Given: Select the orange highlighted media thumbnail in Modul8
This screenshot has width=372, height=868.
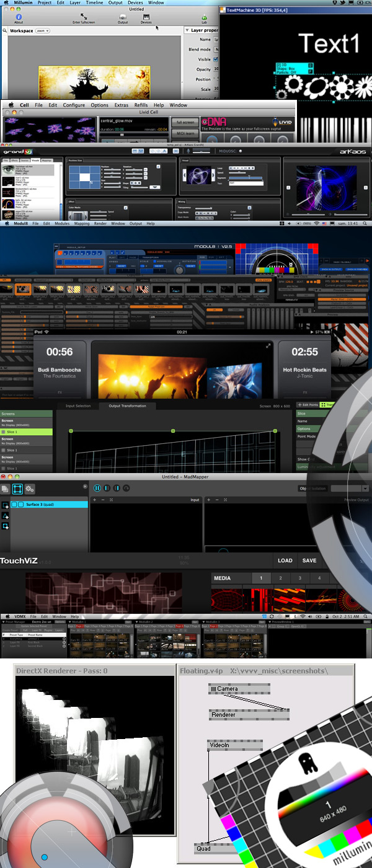Looking at the screenshot, I should (x=23, y=289).
